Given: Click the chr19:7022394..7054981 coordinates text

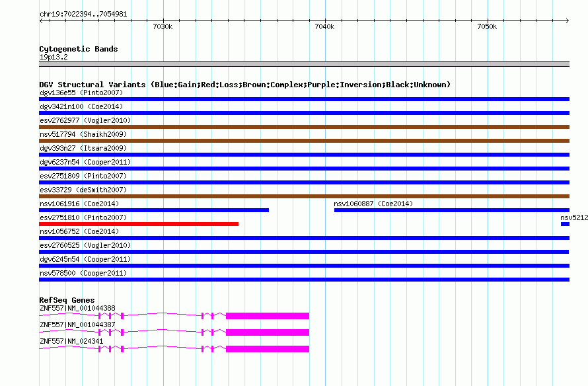Looking at the screenshot, I should pos(83,15).
